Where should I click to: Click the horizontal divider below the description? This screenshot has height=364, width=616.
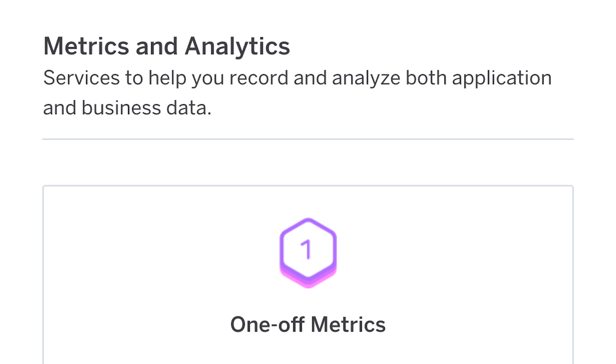[x=307, y=139]
